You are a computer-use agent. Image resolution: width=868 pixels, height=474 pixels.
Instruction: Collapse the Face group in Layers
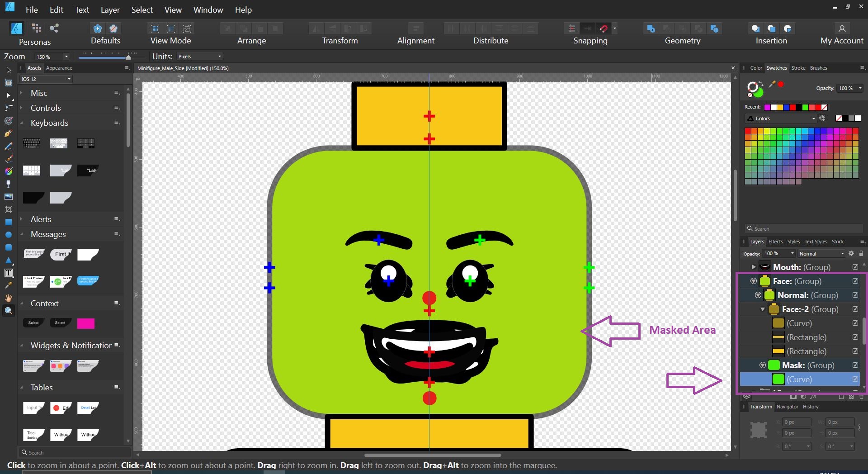[x=754, y=281]
